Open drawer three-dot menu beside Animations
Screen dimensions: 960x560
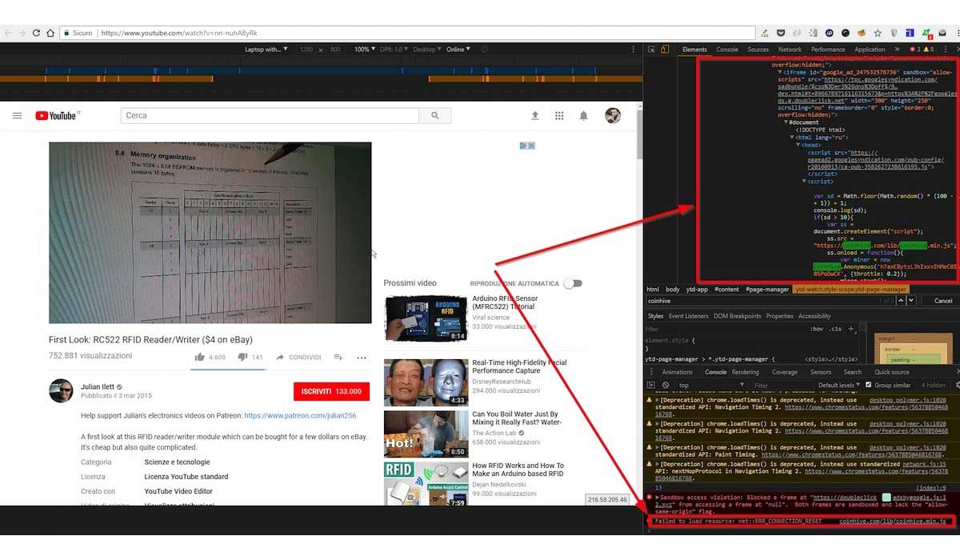(x=652, y=372)
